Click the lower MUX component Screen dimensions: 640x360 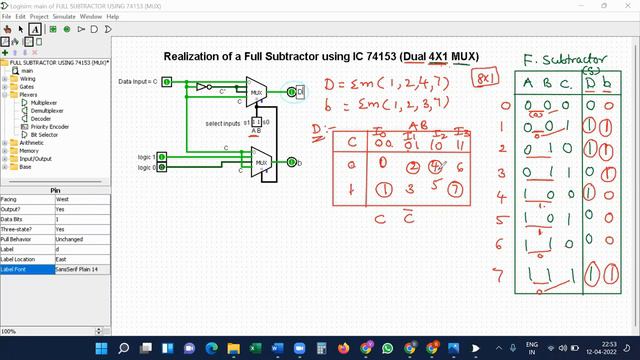261,162
